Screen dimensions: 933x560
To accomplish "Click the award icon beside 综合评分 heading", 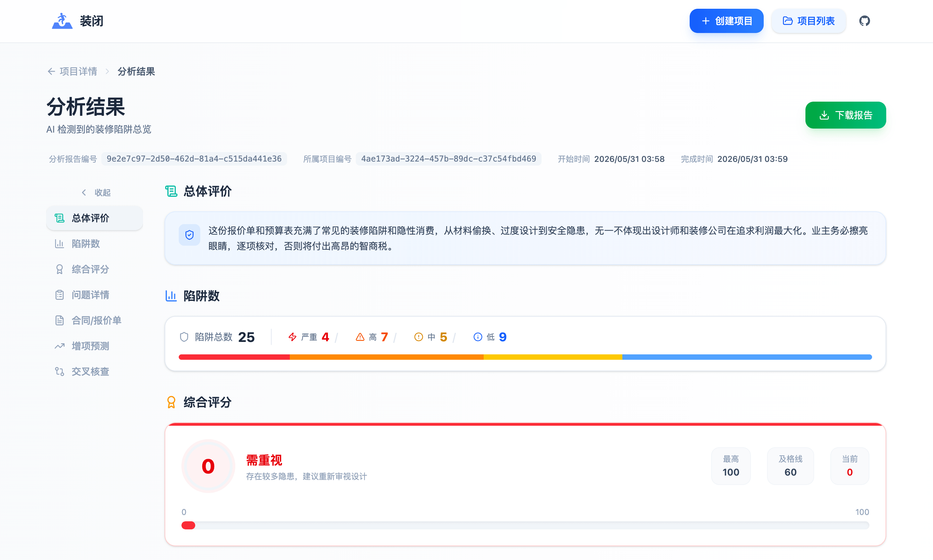I will pos(171,402).
